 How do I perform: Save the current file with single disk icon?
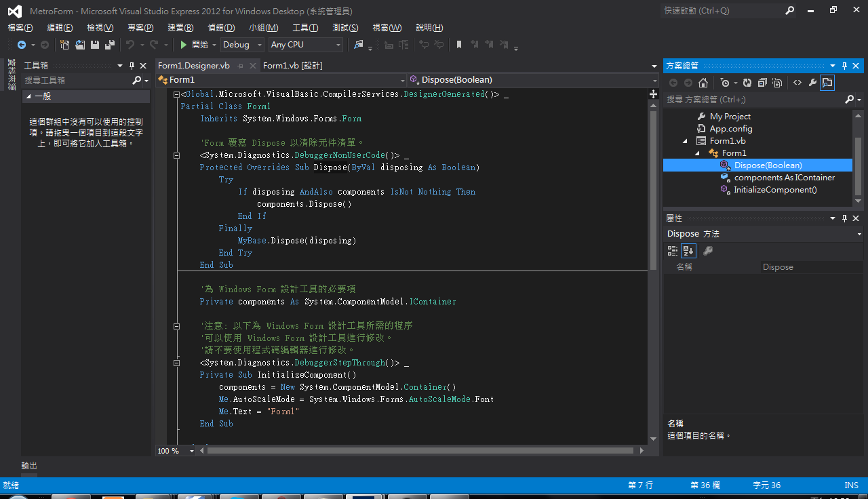click(x=95, y=45)
